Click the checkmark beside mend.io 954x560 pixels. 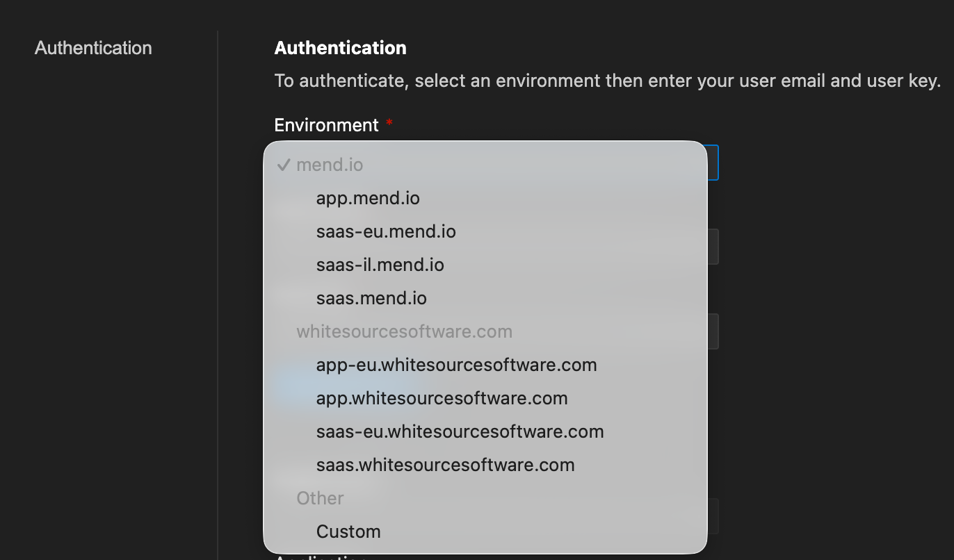tap(283, 165)
